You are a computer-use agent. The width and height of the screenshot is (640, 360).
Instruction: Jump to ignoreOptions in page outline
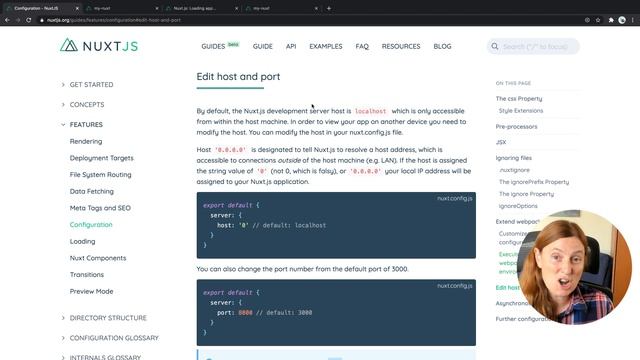518,206
